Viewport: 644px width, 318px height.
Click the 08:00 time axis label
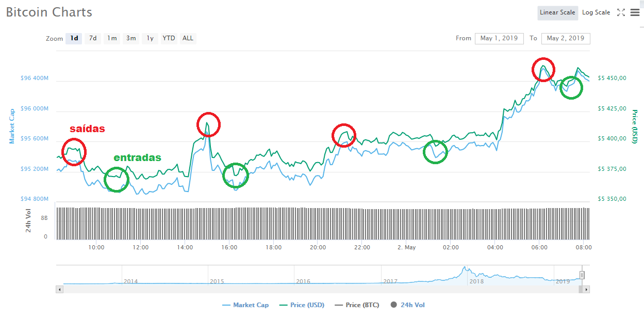584,247
